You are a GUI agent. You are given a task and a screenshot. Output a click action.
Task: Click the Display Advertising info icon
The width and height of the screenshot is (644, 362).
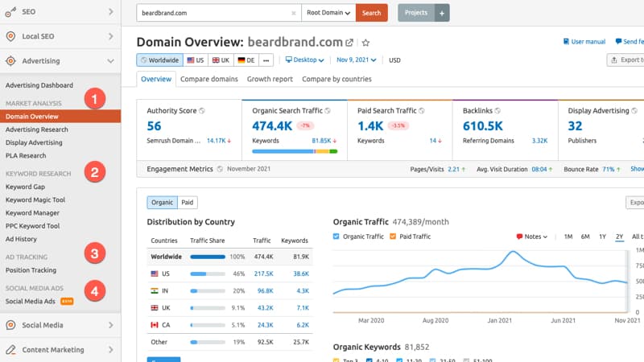[x=634, y=111]
